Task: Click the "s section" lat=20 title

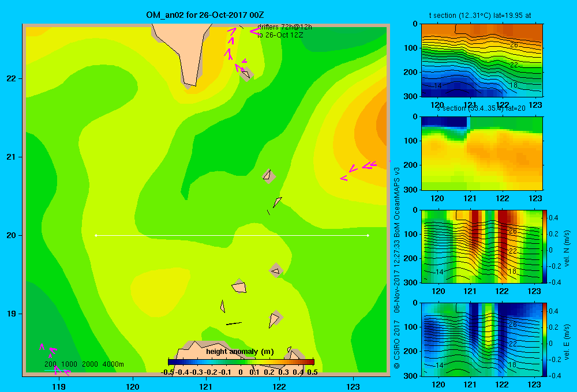Action: 481,108
